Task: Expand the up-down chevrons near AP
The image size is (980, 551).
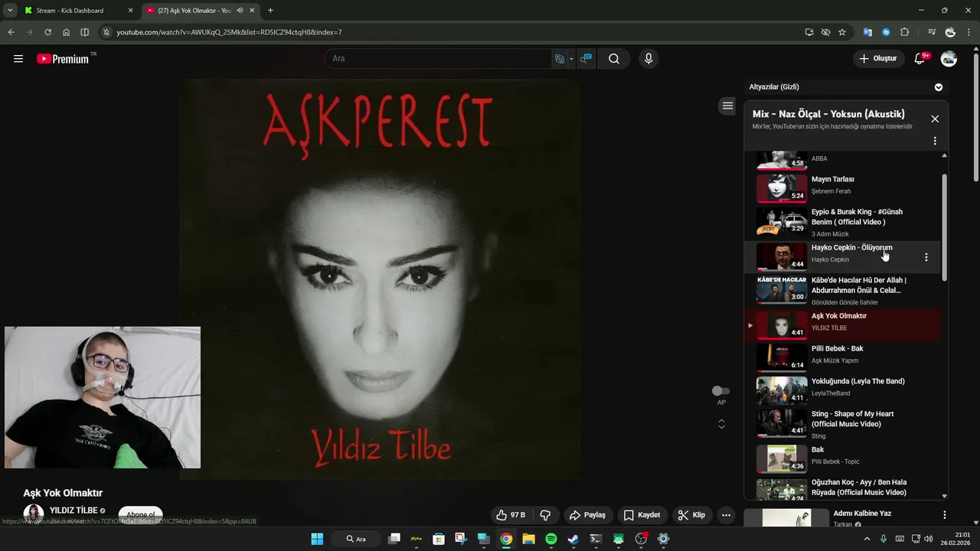Action: pos(721,424)
